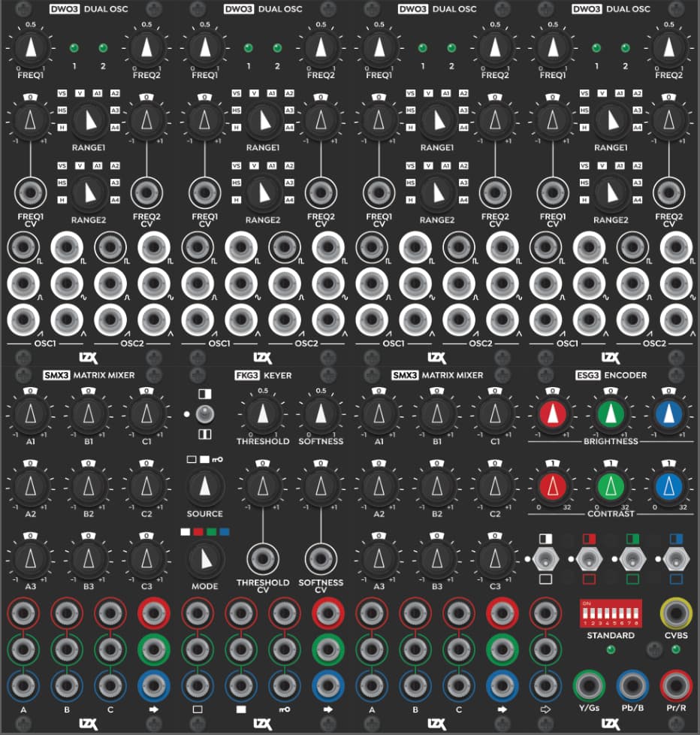Screen dimensions: 700x735
Task: Turn the SOURCE selector knob on FKG3
Action: point(205,486)
